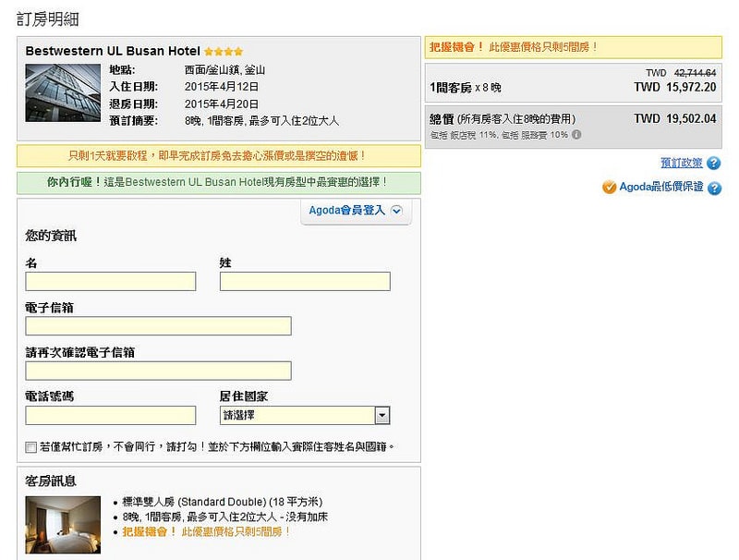Click the question mark beside Agoda最低價保證
The image size is (739, 560).
[x=714, y=186]
